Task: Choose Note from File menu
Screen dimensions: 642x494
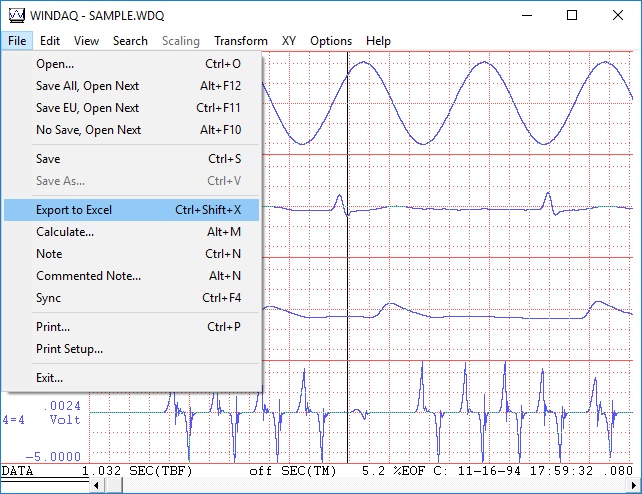Action: (x=131, y=254)
